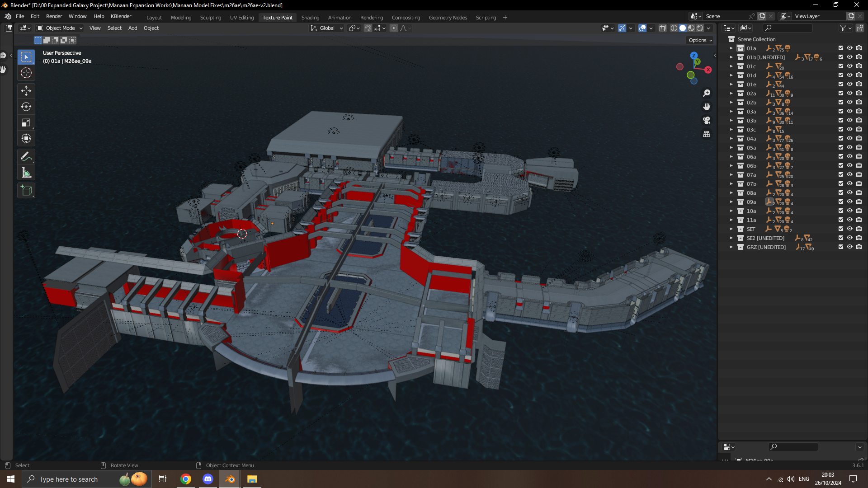The width and height of the screenshot is (868, 488).
Task: Select the Rotate tool
Action: 26,107
